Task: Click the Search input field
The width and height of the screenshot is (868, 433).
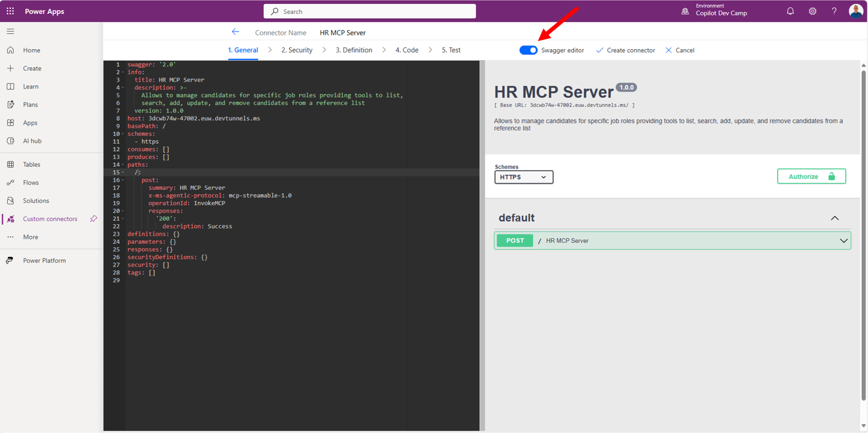Action: click(369, 11)
